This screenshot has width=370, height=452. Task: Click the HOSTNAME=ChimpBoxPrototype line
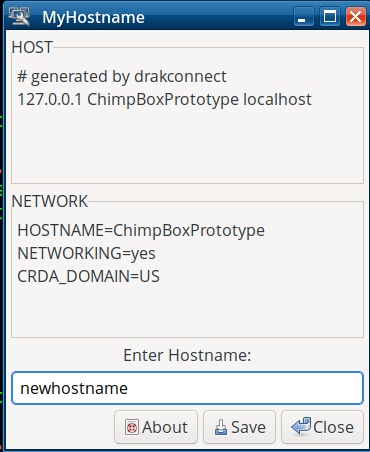point(141,230)
